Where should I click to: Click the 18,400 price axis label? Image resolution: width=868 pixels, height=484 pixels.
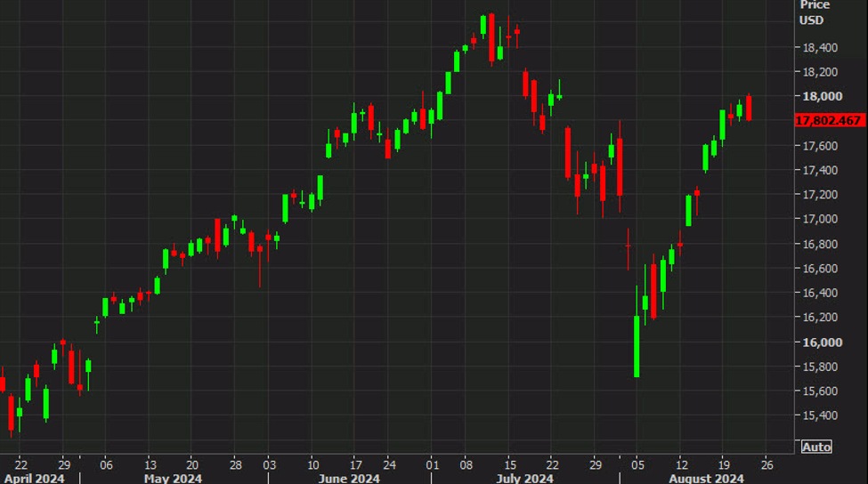click(x=820, y=47)
